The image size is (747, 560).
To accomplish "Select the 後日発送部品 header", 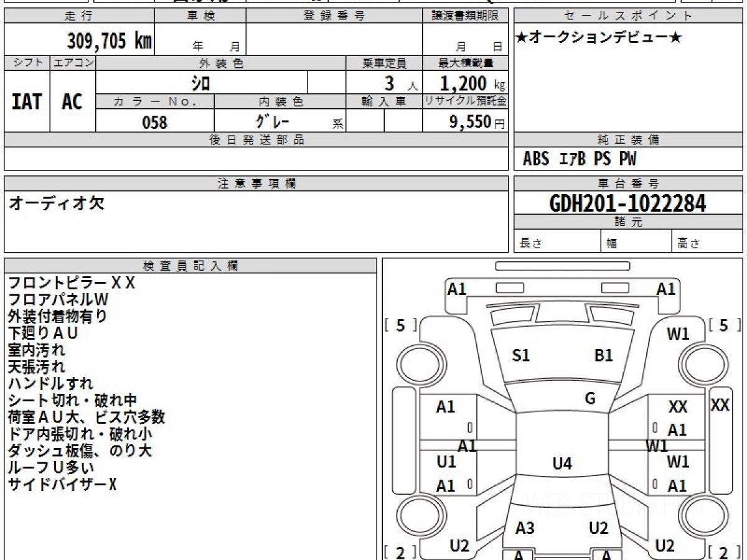I will pos(256,140).
